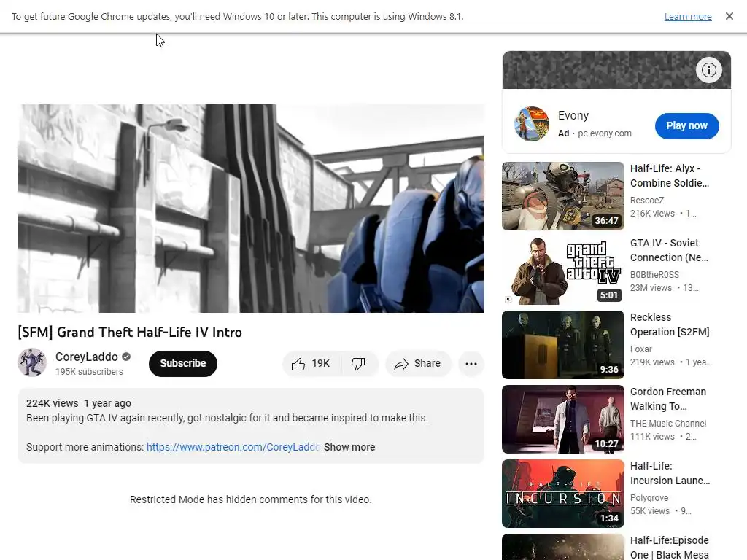
Task: Expand description with Show more
Action: pos(349,447)
